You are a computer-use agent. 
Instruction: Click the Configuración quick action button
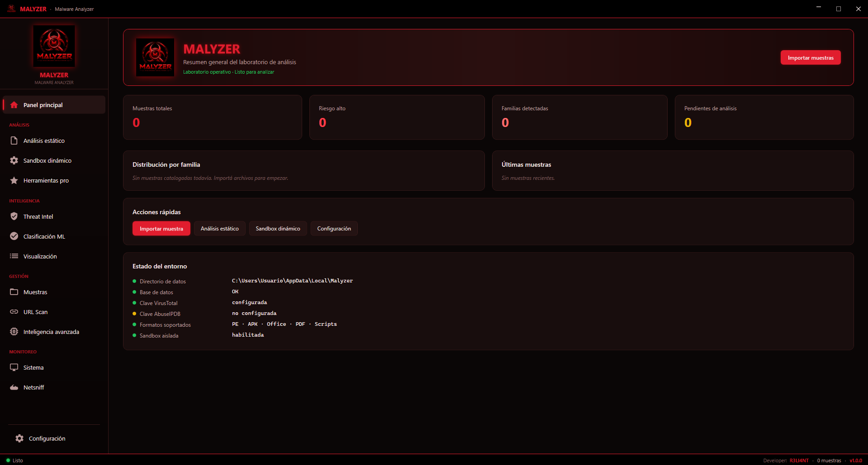(x=334, y=229)
